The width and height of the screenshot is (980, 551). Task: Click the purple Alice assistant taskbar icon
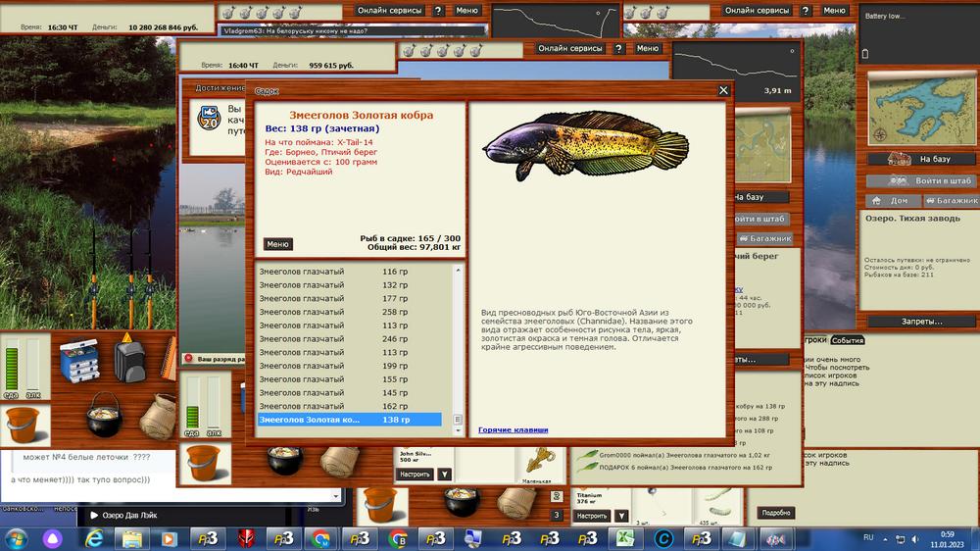(53, 538)
